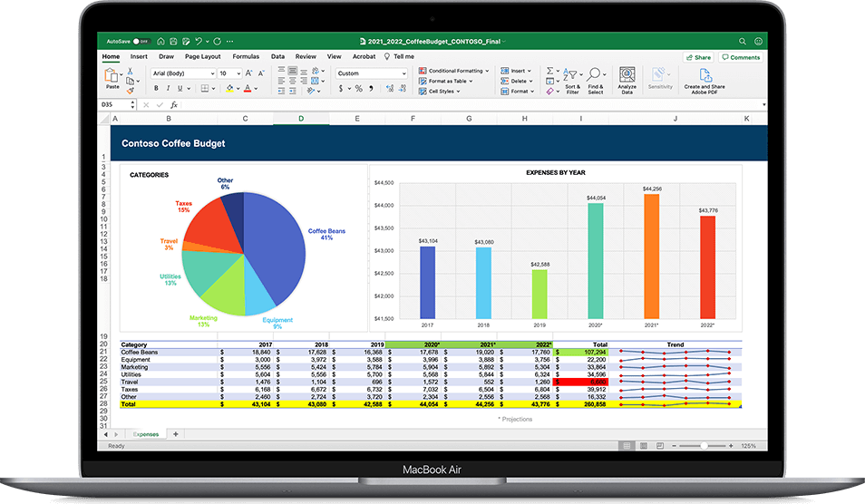Viewport: 865px width, 504px height.
Task: Click the Increase Decimal icon
Action: (390, 88)
